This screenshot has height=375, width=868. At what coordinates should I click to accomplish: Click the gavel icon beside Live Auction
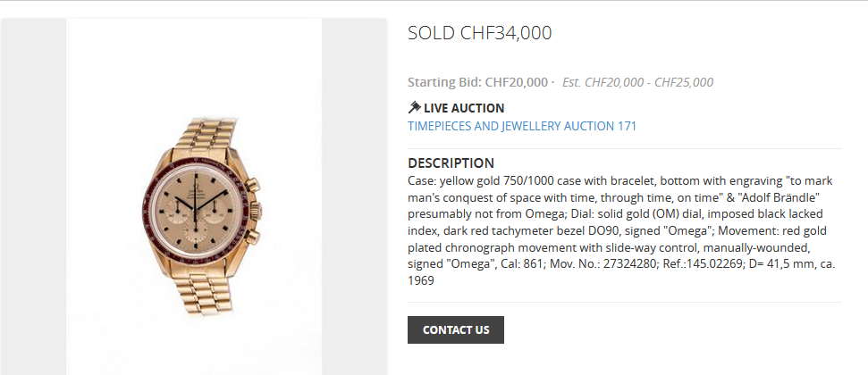(x=414, y=108)
